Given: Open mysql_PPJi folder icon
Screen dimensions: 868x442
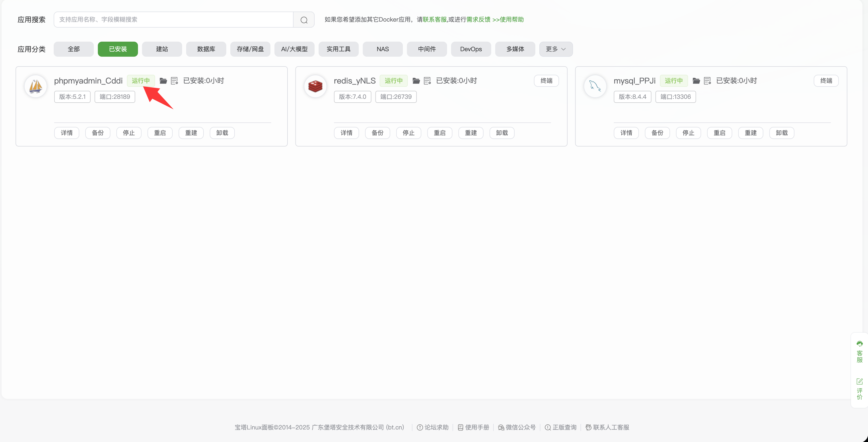Looking at the screenshot, I should tap(696, 81).
